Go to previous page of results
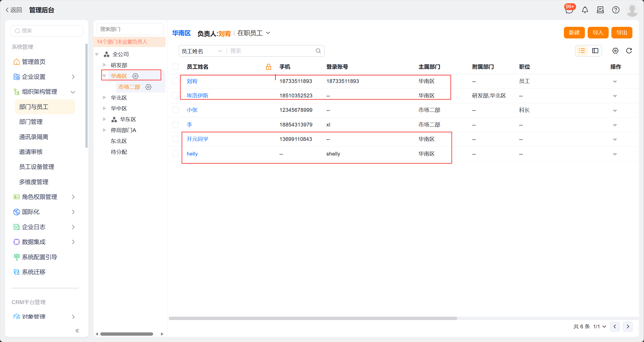 (615, 327)
